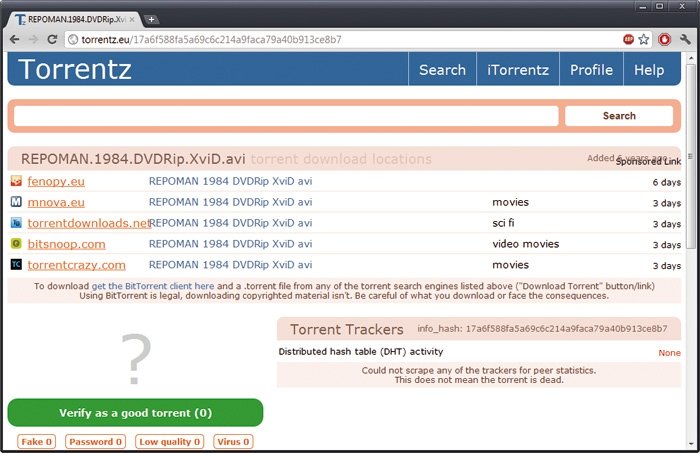Click the scrollbar up arrow
The height and width of the screenshot is (453, 700).
(x=691, y=58)
